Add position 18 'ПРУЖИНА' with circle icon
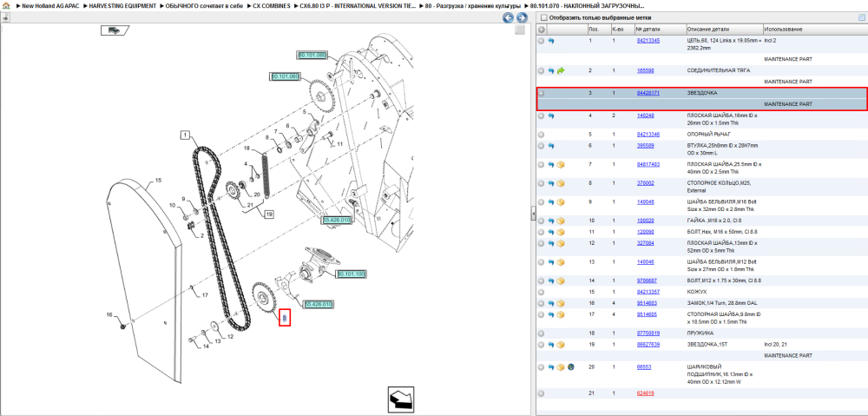Viewport: 868px width, 416px height. point(542,333)
